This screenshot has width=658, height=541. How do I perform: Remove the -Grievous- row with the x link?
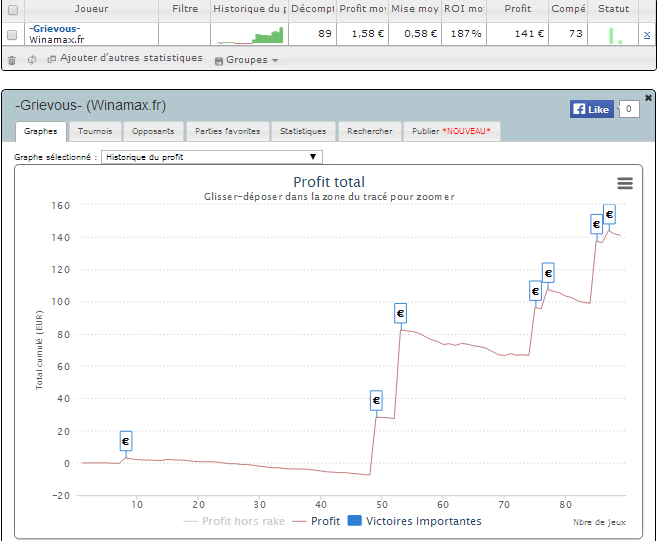647,35
